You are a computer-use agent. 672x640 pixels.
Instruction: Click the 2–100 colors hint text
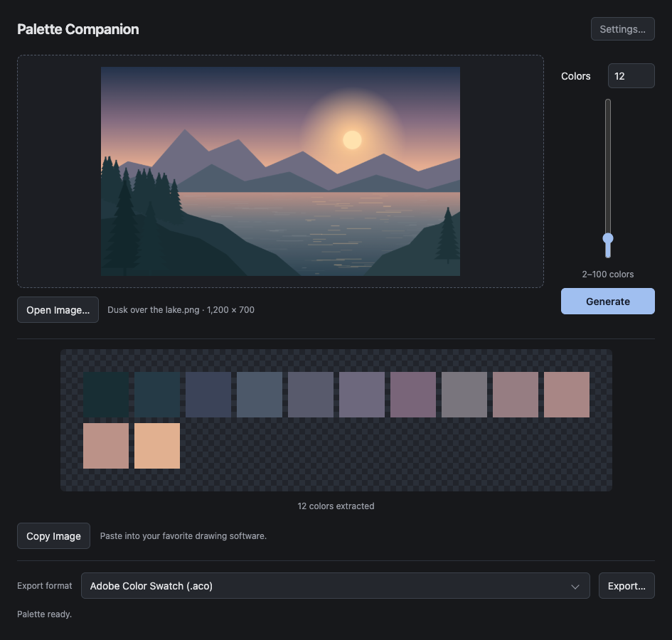pyautogui.click(x=608, y=274)
